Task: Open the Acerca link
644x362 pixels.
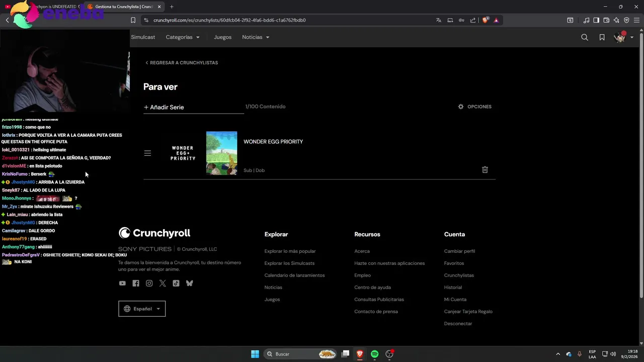Action: (362, 251)
